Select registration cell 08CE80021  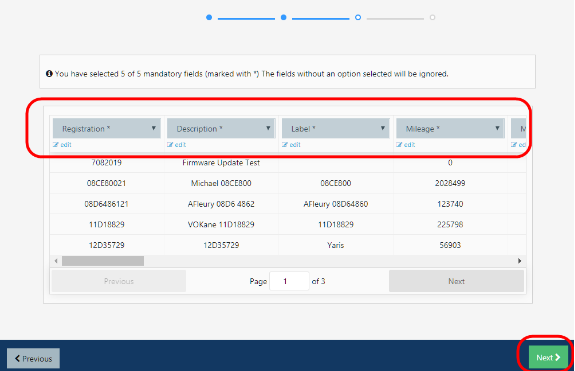(107, 183)
